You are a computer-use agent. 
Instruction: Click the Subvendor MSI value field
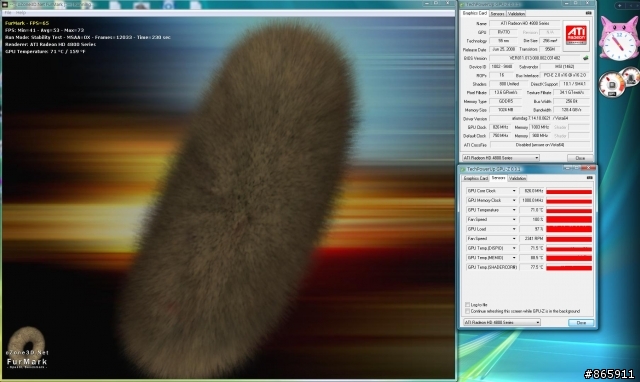[565, 67]
